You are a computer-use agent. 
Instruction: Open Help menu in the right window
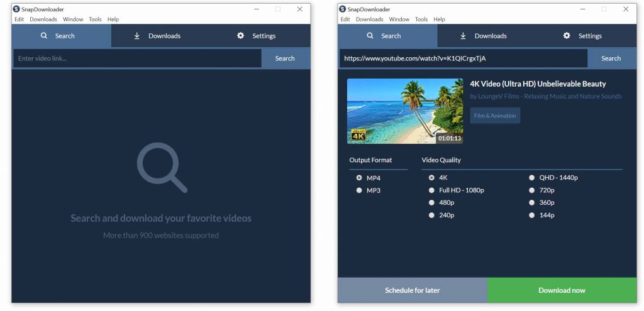(440, 19)
